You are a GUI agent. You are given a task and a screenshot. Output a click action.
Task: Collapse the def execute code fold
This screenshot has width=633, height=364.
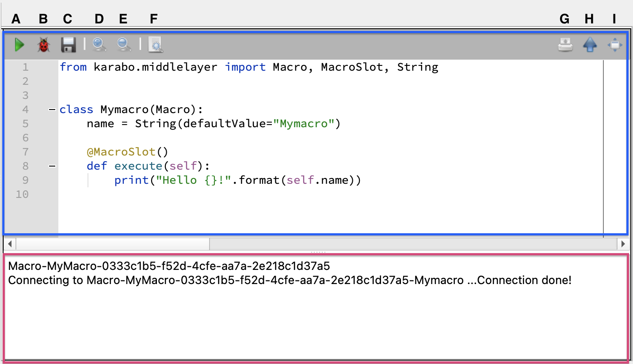click(x=52, y=166)
